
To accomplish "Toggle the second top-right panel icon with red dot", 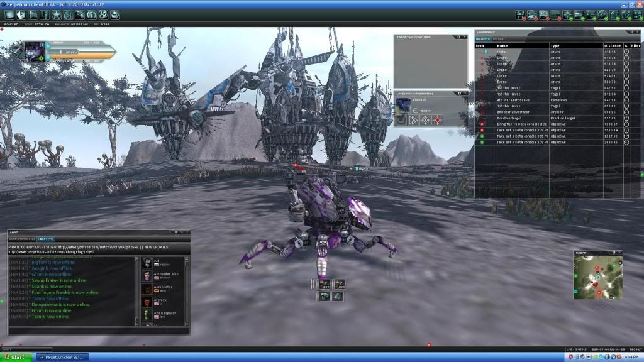I will click(532, 15).
